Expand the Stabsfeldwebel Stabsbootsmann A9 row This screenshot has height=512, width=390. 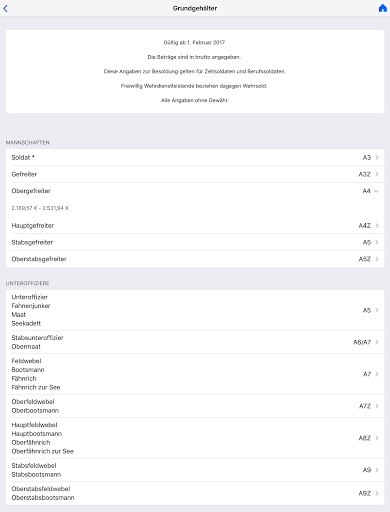pyautogui.click(x=195, y=470)
